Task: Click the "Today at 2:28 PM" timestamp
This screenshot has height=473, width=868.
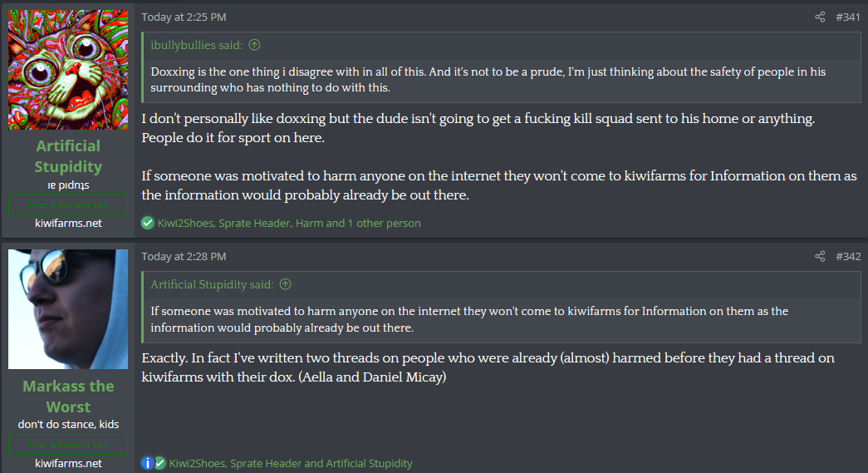Action: pyautogui.click(x=184, y=256)
